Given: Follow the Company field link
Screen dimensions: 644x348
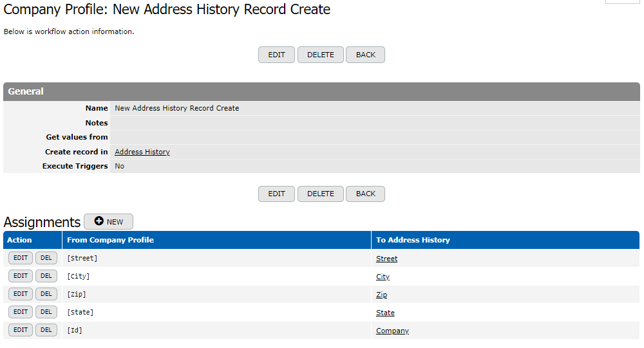Looking at the screenshot, I should tap(392, 331).
